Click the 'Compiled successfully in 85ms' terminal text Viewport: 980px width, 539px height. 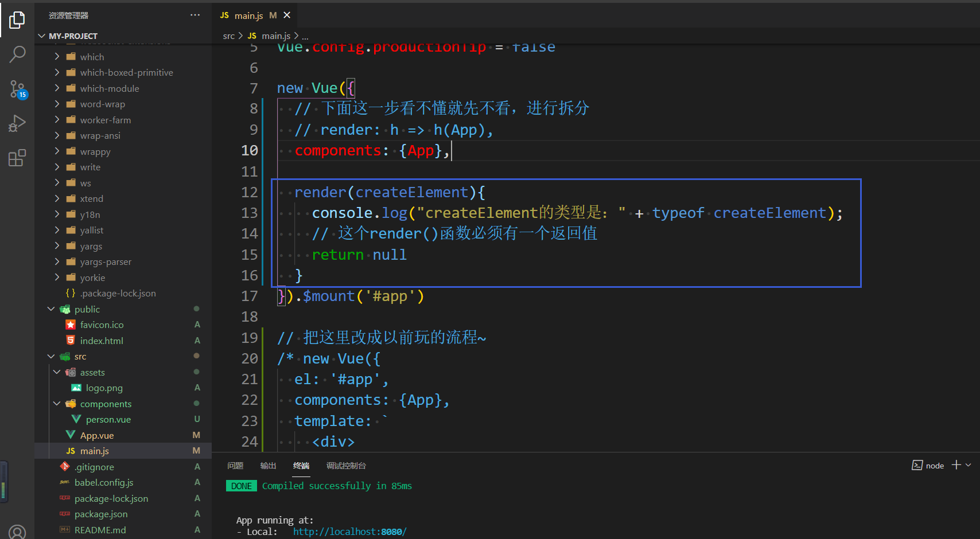(337, 486)
